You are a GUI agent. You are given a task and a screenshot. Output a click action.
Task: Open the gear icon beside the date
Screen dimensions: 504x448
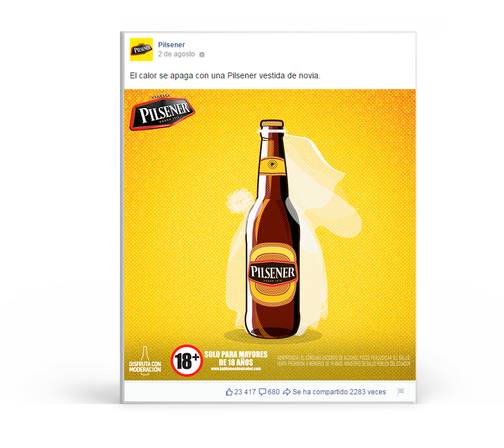coord(202,55)
